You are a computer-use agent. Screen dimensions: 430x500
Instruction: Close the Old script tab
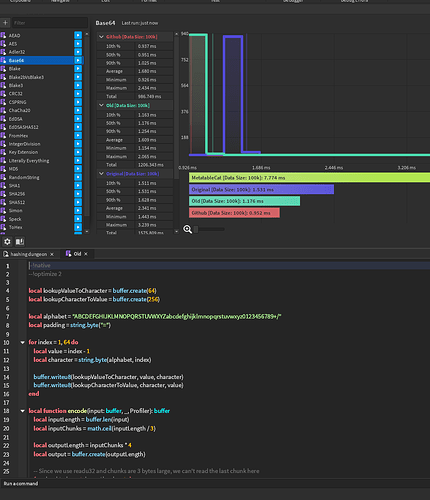pyautogui.click(x=86, y=254)
